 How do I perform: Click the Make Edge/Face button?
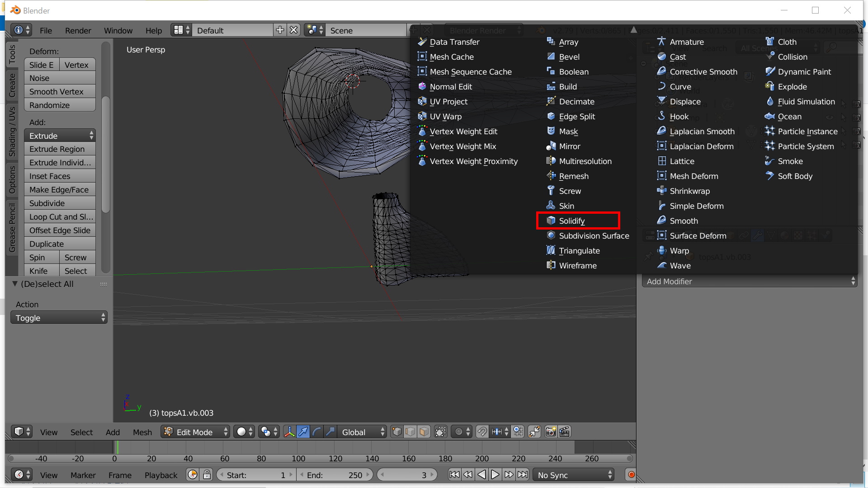[x=60, y=189]
